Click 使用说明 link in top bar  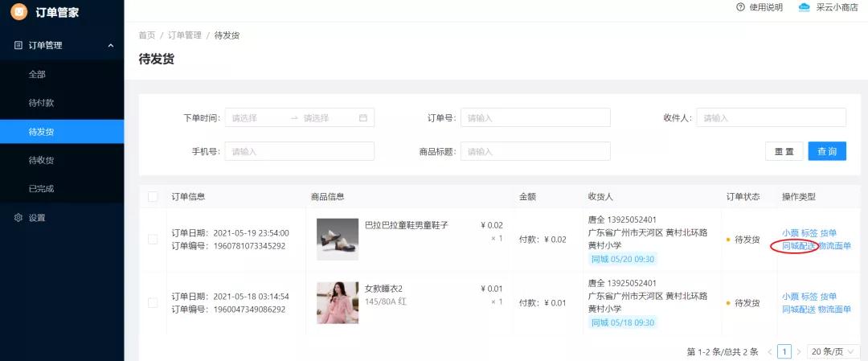(766, 7)
